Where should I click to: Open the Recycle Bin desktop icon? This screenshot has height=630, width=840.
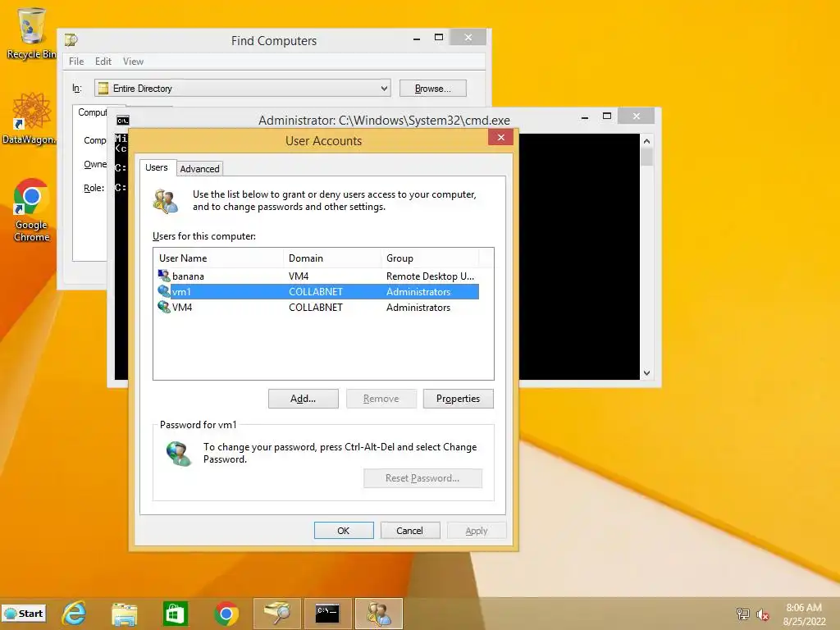32,33
